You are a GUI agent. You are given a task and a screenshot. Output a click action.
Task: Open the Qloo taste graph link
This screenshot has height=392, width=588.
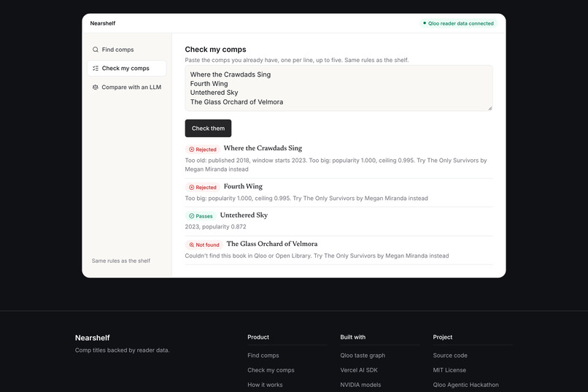click(363, 356)
